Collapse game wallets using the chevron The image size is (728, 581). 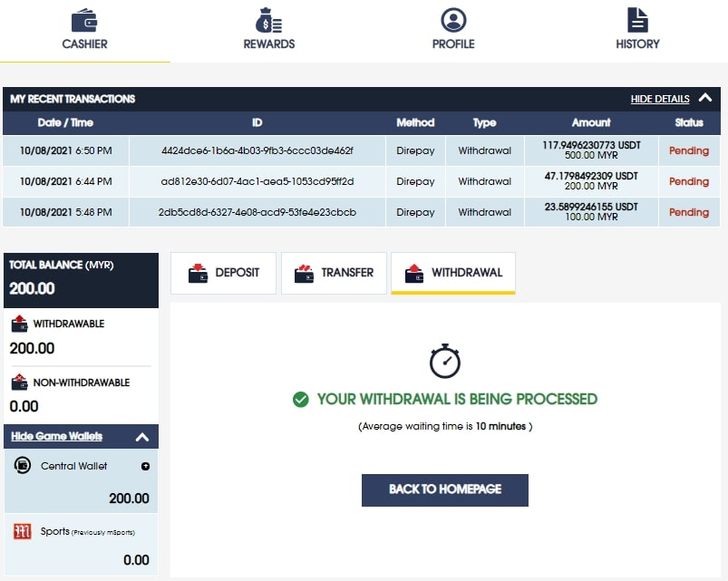142,437
